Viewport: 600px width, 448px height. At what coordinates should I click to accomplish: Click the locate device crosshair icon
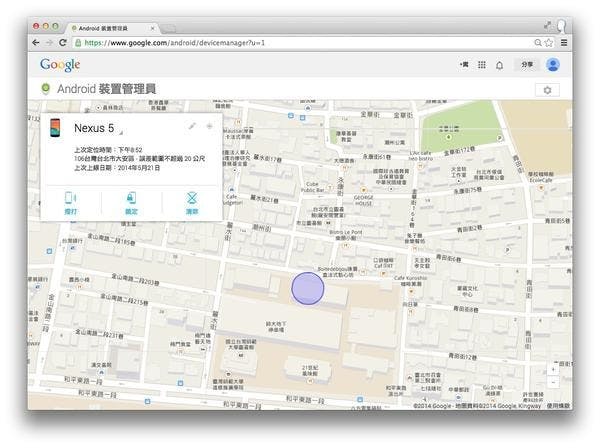[x=209, y=127]
